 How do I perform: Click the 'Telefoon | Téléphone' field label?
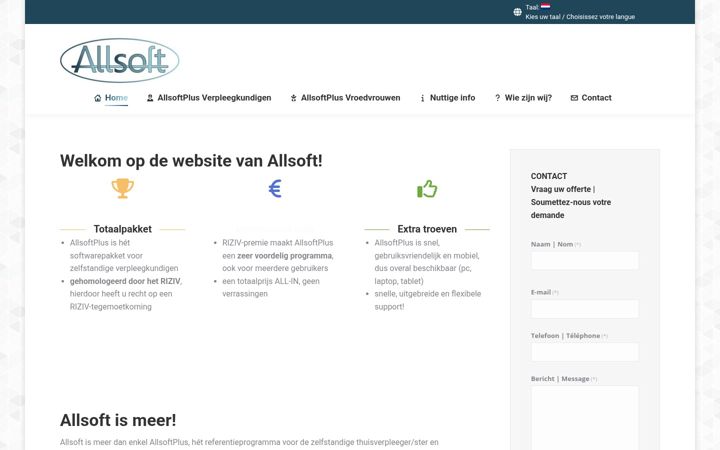click(x=565, y=336)
